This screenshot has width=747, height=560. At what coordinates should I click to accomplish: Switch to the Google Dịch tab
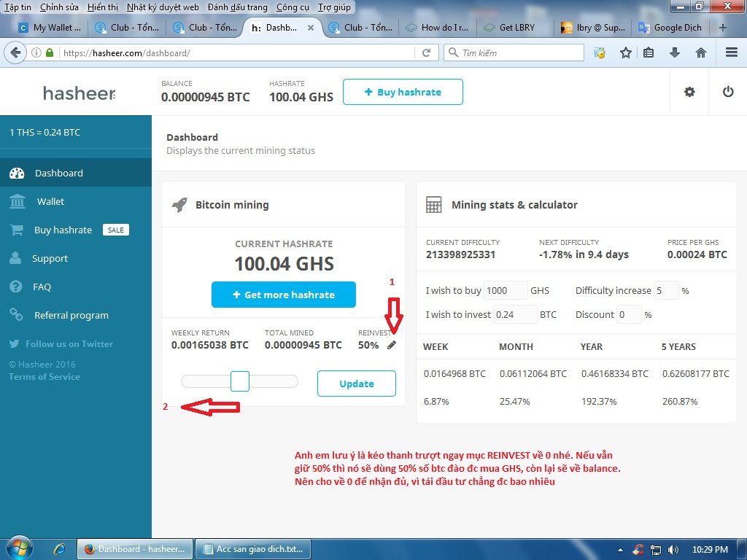click(x=672, y=28)
